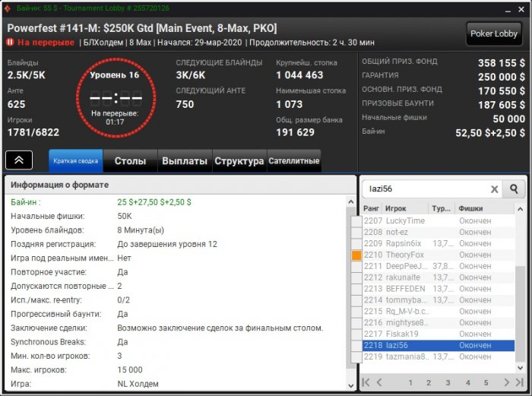Jump to first page of player list
532x396 pixels.
pyautogui.click(x=366, y=382)
